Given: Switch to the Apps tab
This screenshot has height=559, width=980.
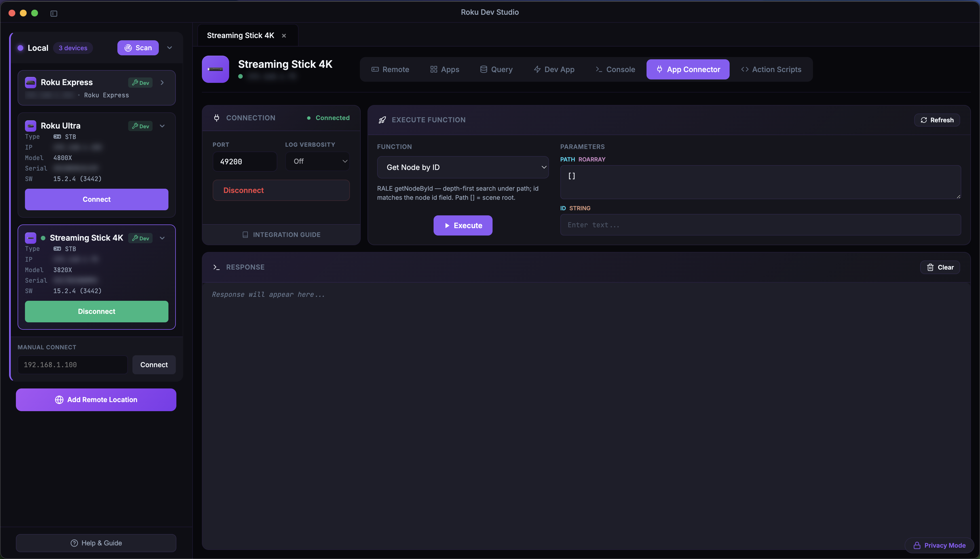Looking at the screenshot, I should [445, 70].
